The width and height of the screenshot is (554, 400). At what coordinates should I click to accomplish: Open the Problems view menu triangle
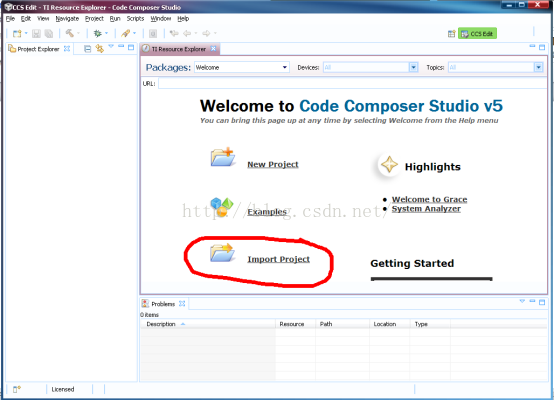click(x=522, y=301)
